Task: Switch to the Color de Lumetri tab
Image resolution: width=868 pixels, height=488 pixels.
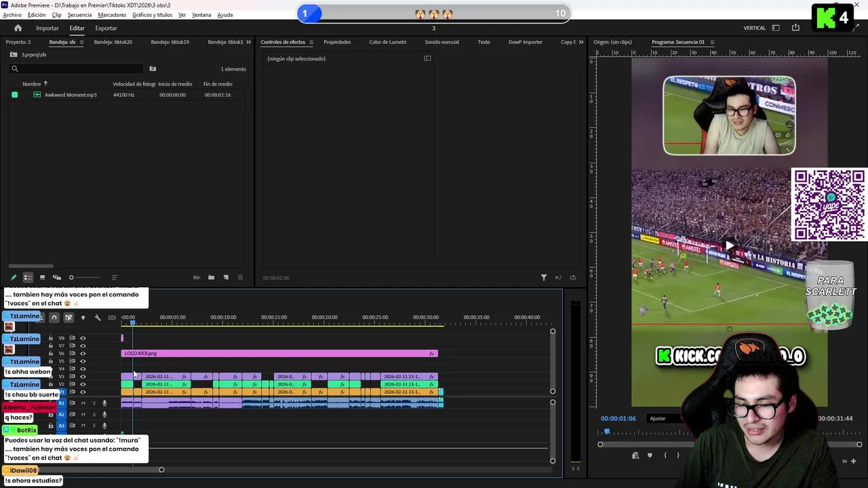Action: click(x=388, y=42)
